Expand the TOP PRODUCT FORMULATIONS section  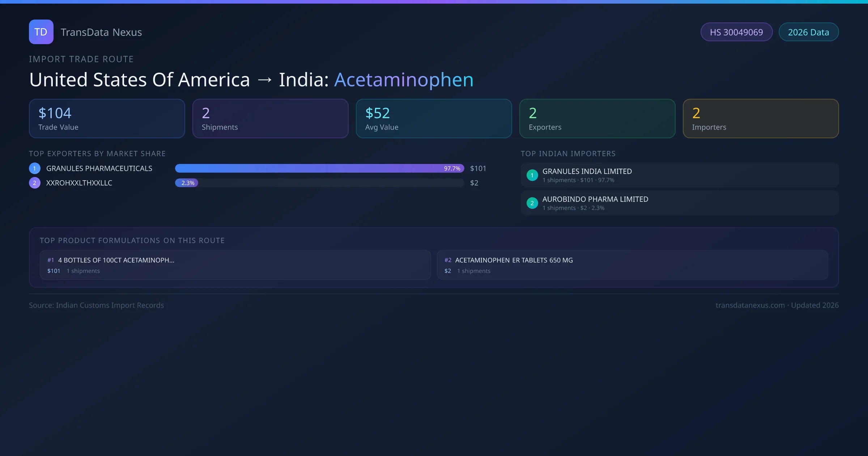point(132,240)
